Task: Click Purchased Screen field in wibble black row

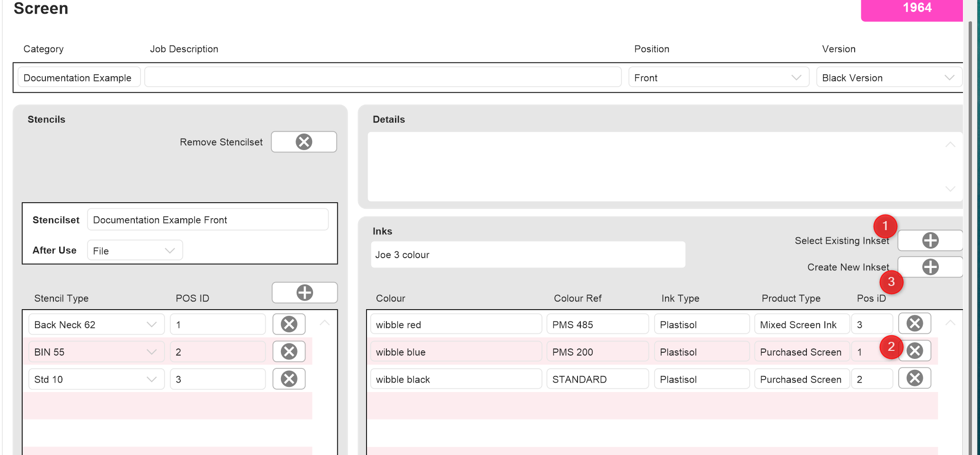Action: point(802,379)
